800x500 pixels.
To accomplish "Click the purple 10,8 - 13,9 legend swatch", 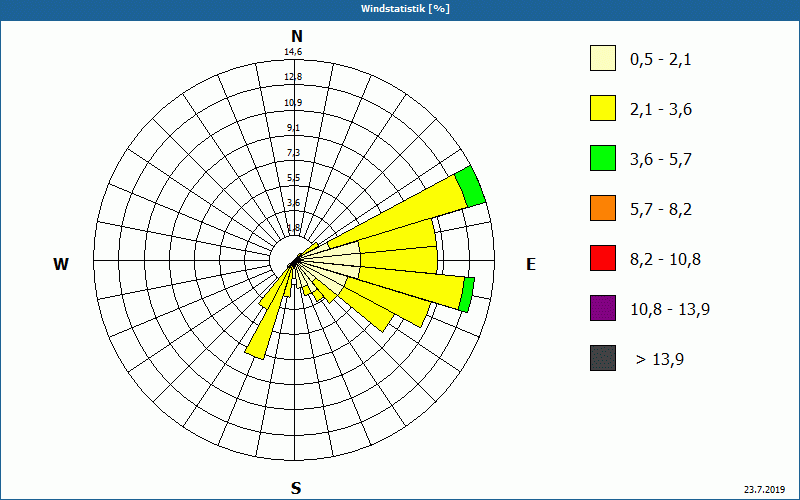I will [x=603, y=308].
